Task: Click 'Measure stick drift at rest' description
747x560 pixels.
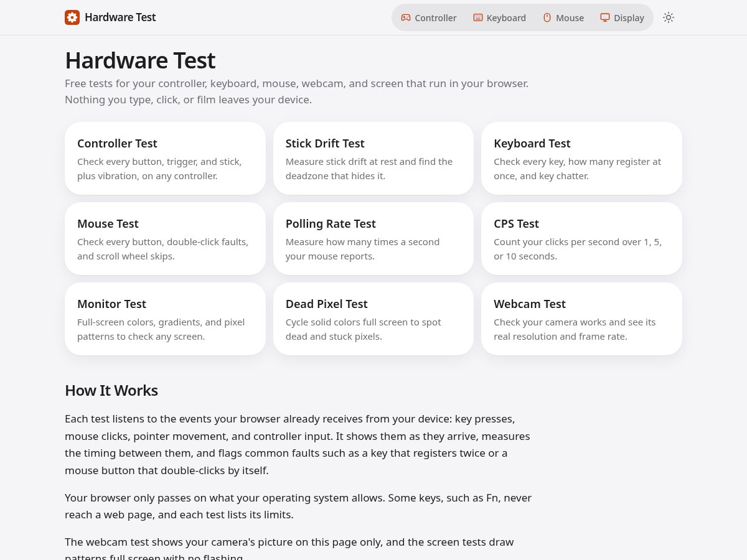Action: coord(369,169)
